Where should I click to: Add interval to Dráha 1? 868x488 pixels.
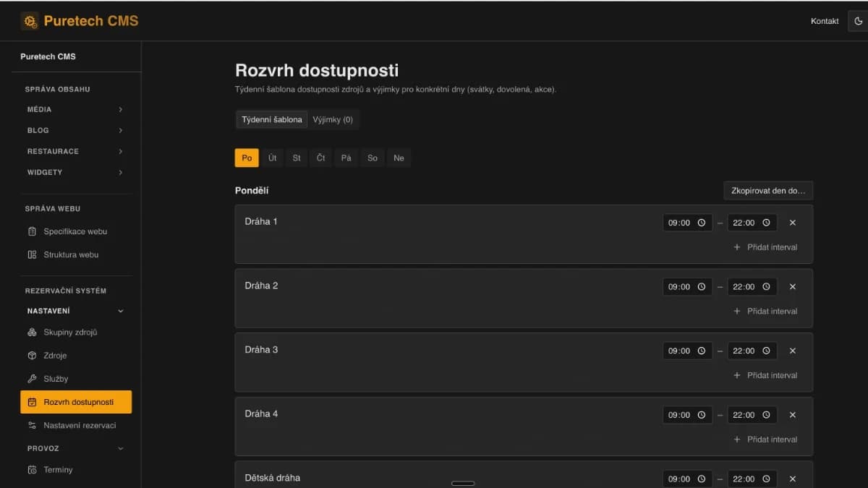click(765, 247)
